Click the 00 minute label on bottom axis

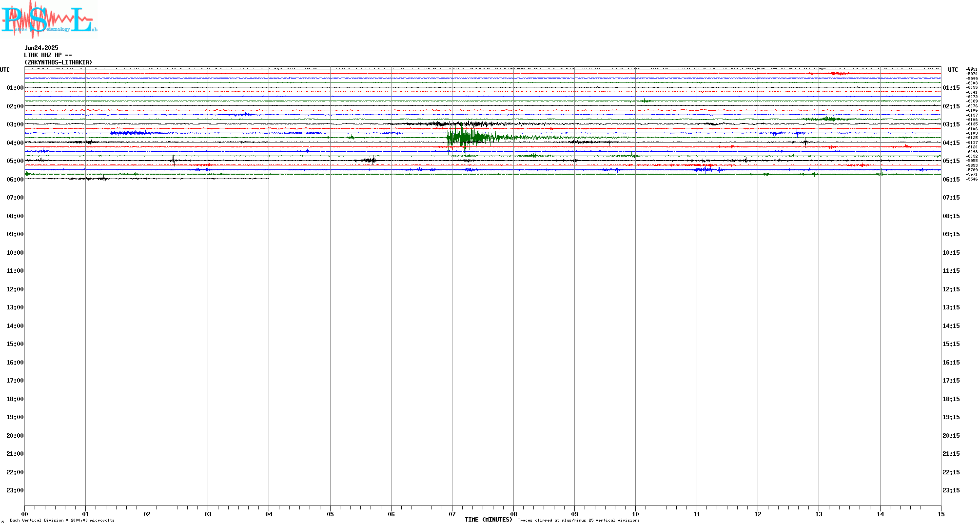25,514
